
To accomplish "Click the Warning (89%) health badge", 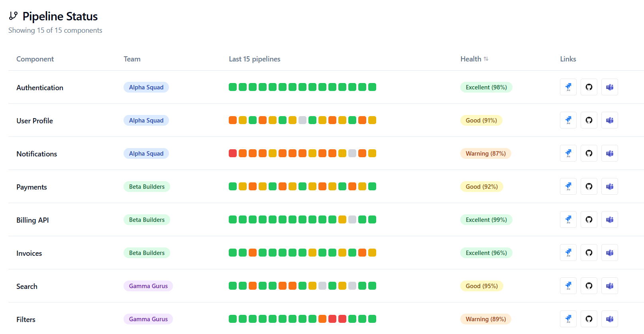I will (486, 319).
